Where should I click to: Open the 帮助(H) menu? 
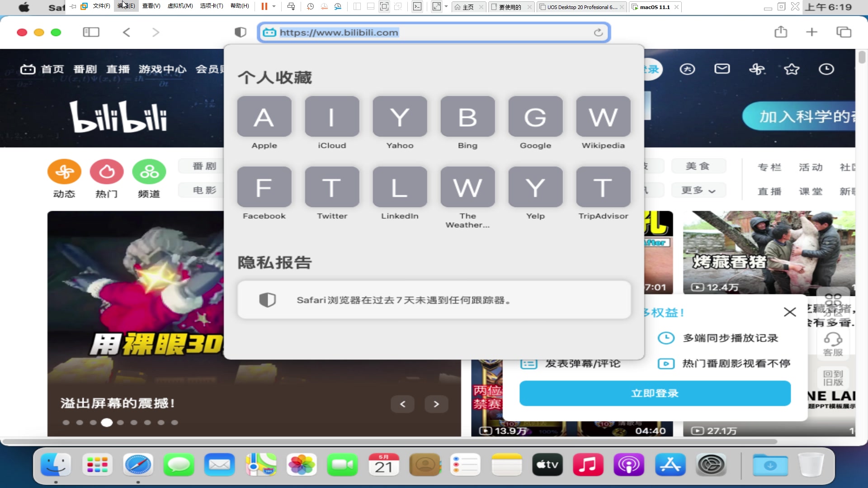(x=240, y=6)
